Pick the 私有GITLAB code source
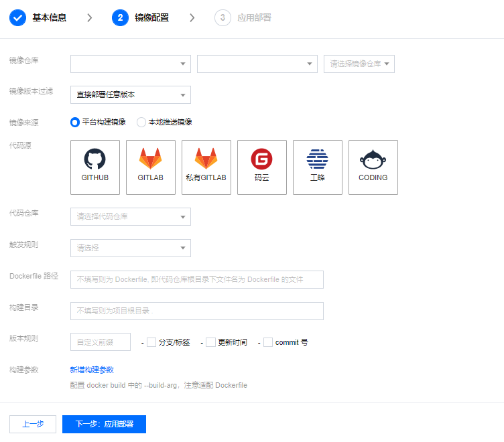This screenshot has height=442, width=504. coord(206,167)
